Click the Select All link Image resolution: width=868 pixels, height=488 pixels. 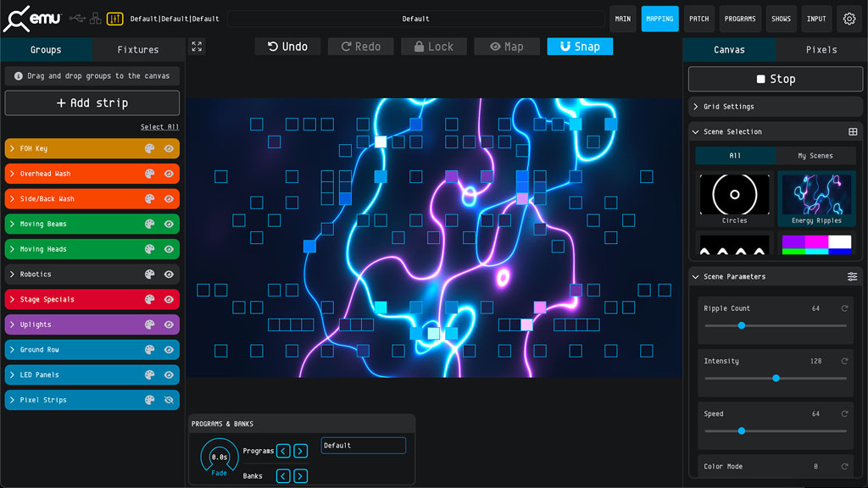159,127
